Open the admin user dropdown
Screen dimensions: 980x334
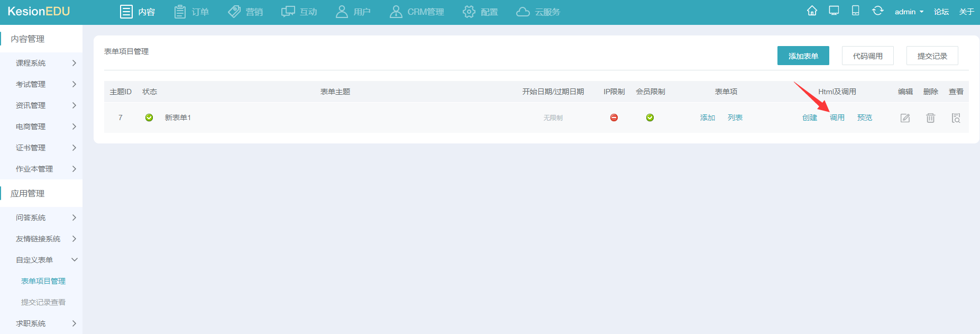pos(909,12)
